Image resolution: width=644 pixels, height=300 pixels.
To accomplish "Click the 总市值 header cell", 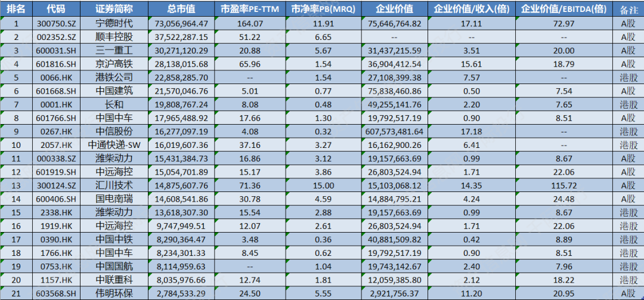I will click(x=181, y=10).
